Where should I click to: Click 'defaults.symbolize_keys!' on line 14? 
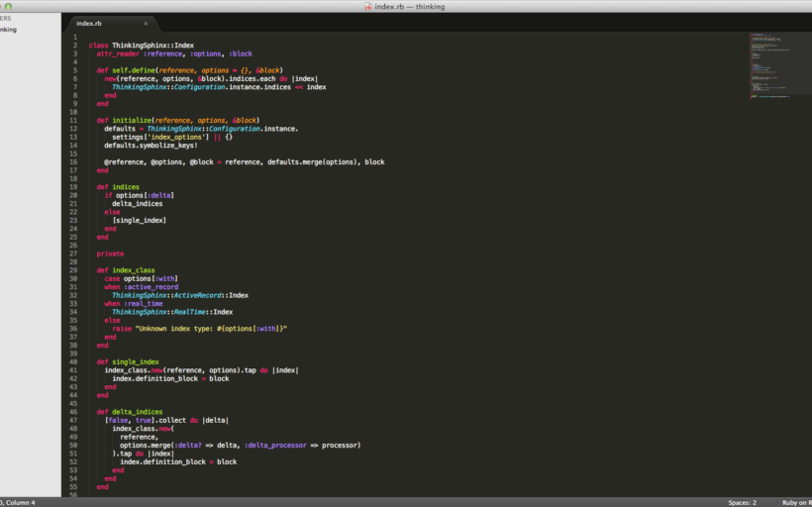click(151, 145)
